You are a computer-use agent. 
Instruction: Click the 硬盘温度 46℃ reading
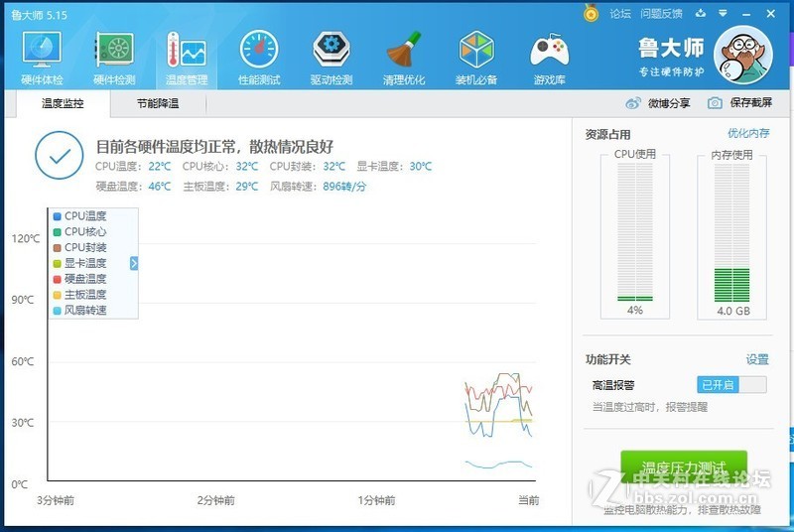click(133, 187)
